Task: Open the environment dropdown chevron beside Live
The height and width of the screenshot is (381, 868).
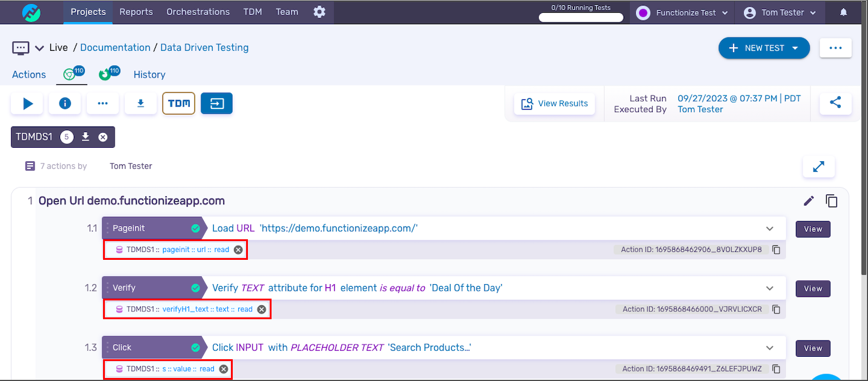Action: click(39, 48)
